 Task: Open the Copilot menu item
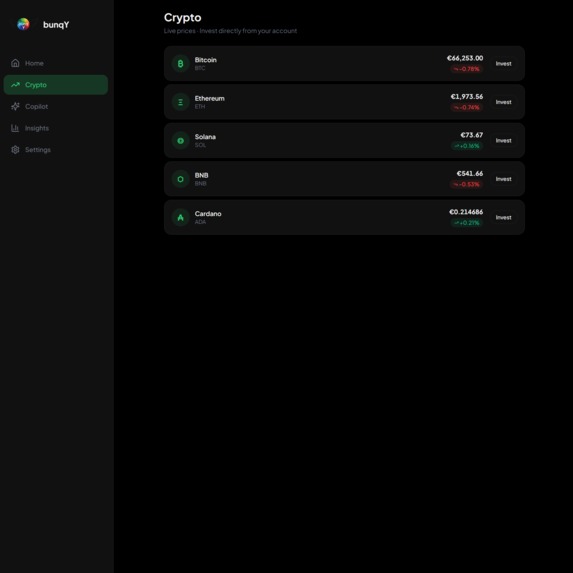pyautogui.click(x=56, y=106)
